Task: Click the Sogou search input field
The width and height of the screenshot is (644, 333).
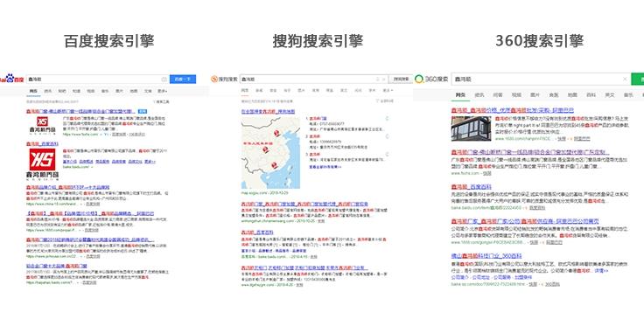Action: (x=314, y=79)
